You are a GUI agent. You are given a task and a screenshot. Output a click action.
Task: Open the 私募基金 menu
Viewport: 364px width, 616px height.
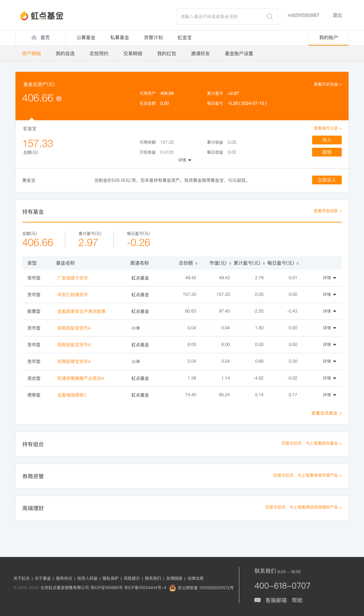point(119,38)
